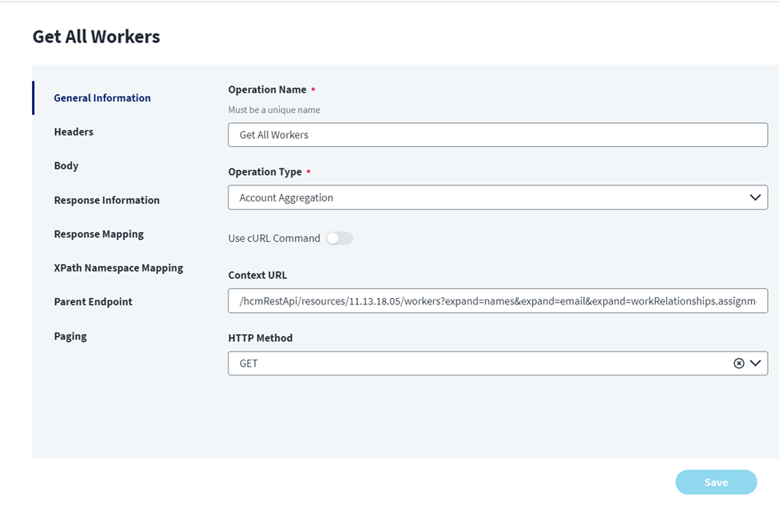This screenshot has height=532, width=779.
Task: Click into the Context URL field
Action: pyautogui.click(x=497, y=300)
